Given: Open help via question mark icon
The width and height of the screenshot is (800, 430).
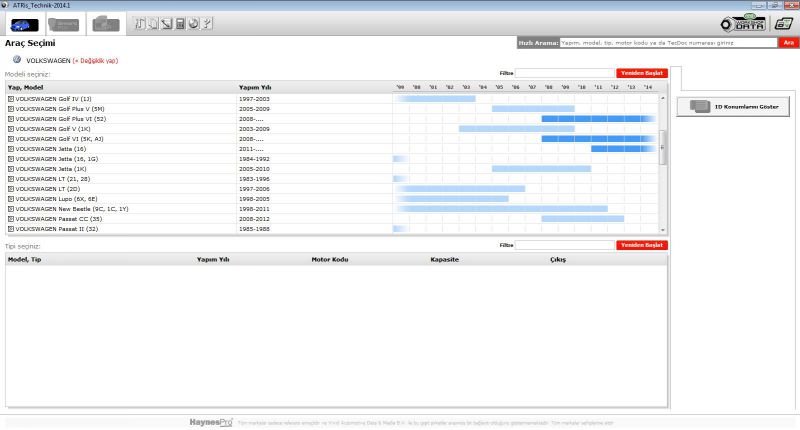Looking at the screenshot, I should pos(207,23).
